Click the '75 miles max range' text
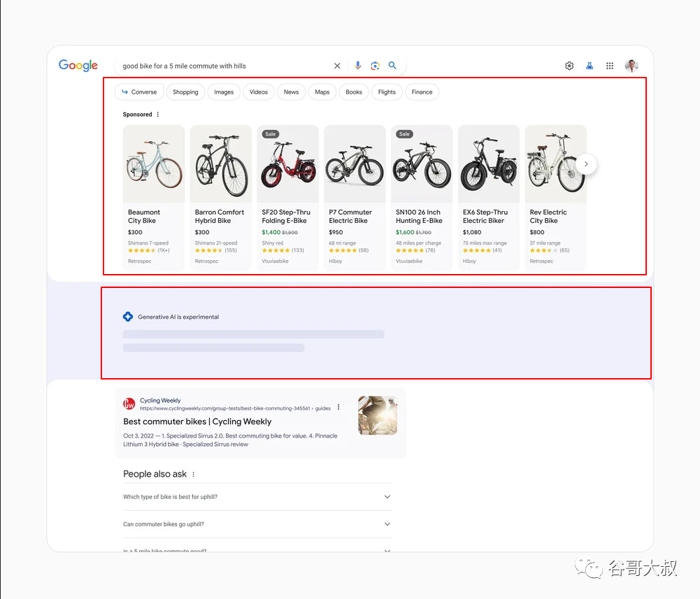Image resolution: width=700 pixels, height=599 pixels. [x=485, y=243]
